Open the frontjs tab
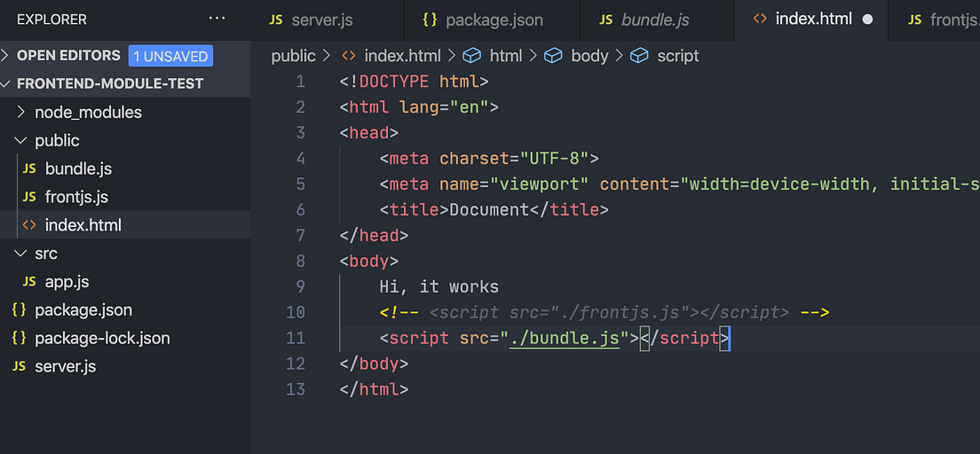 click(x=934, y=20)
